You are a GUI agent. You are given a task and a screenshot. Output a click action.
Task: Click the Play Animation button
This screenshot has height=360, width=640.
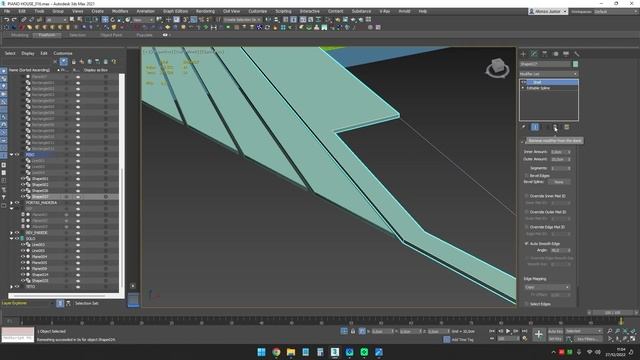point(508,331)
